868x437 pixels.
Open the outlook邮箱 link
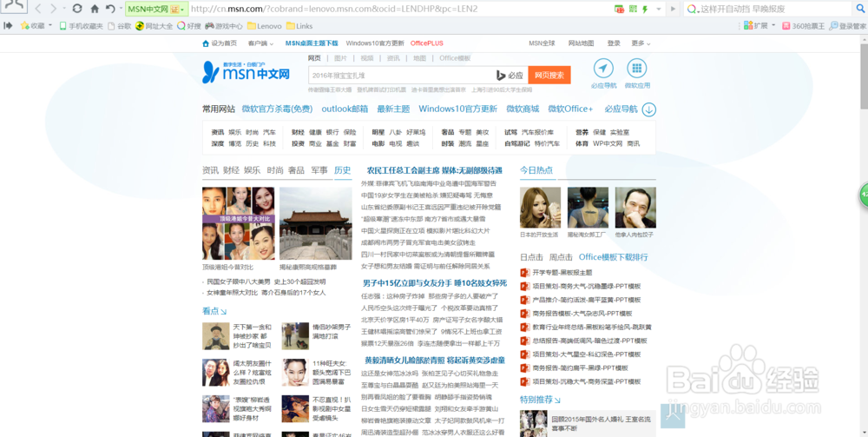(345, 109)
